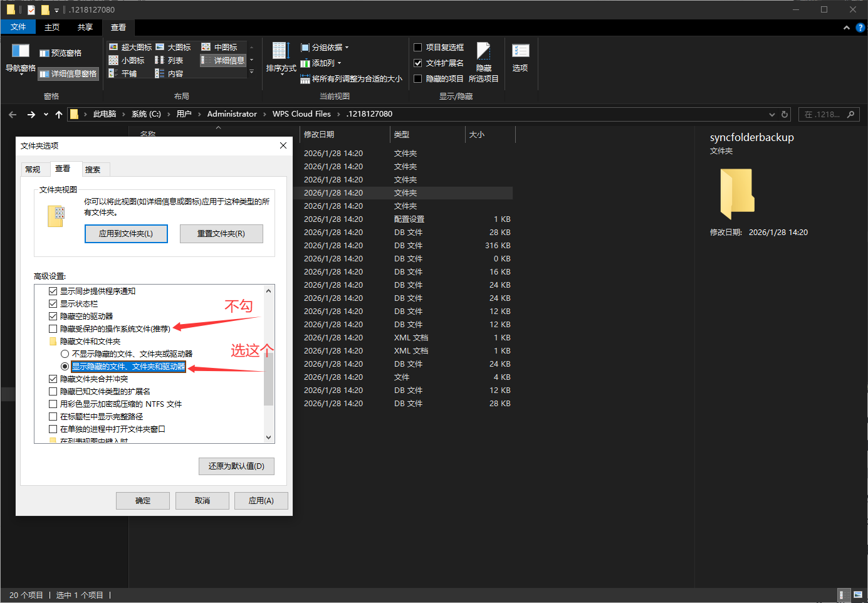
Task: Expand the address bar history dropdown
Action: [x=771, y=114]
